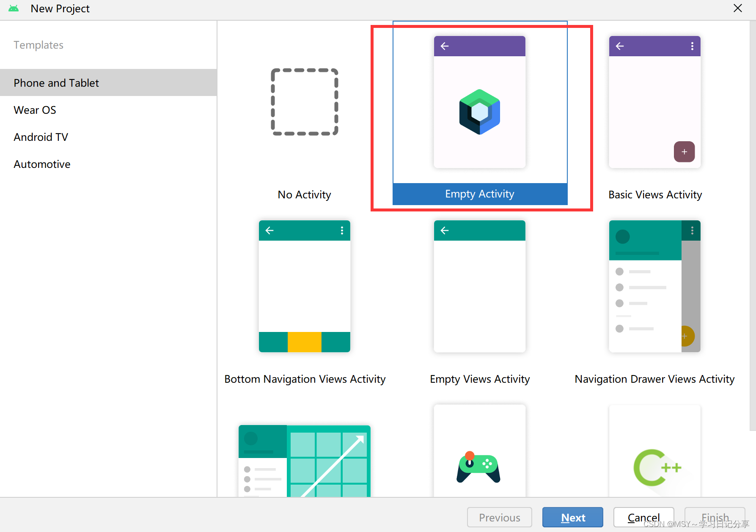Cancel the New Project dialog
This screenshot has width=756, height=532.
point(643,517)
